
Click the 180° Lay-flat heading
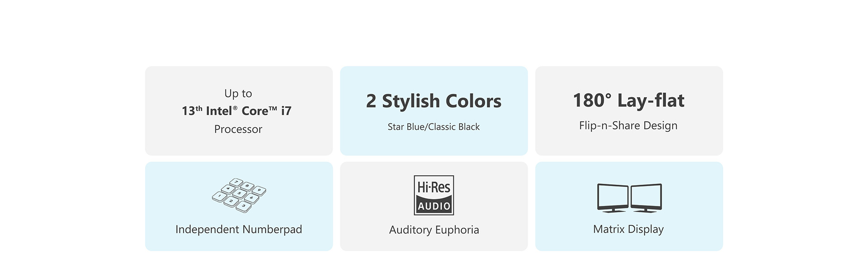(x=628, y=100)
